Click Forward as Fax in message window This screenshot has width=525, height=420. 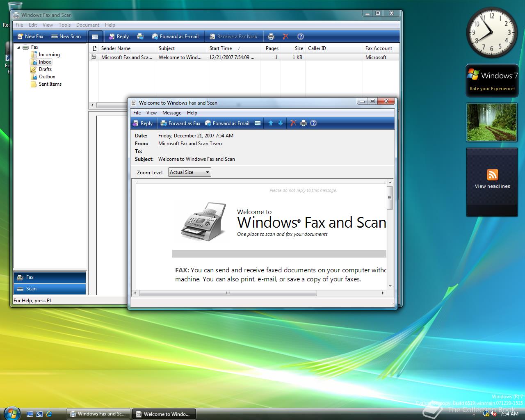[x=180, y=123]
